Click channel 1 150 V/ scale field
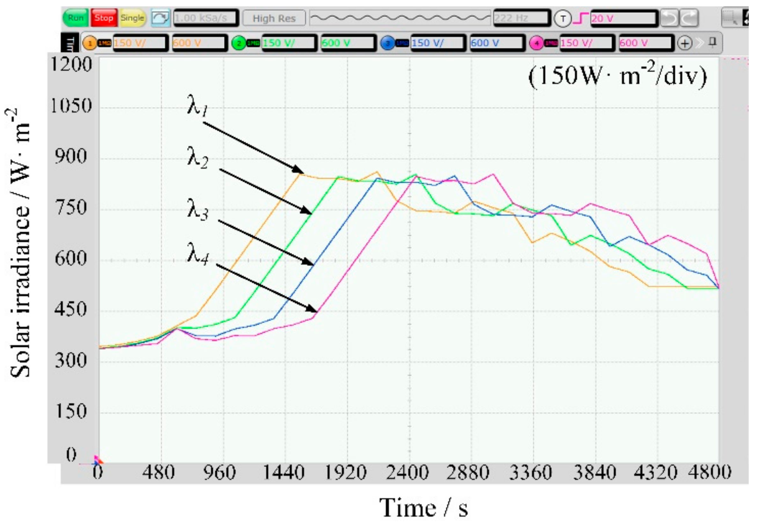The width and height of the screenshot is (757, 532). tap(140, 43)
